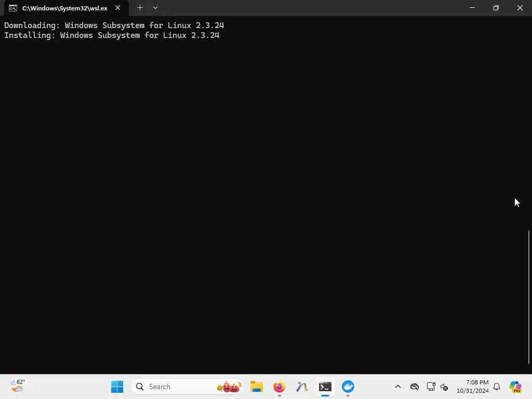Viewport: 532px width, 399px height.
Task: Close the terminal window
Action: pyautogui.click(x=520, y=8)
